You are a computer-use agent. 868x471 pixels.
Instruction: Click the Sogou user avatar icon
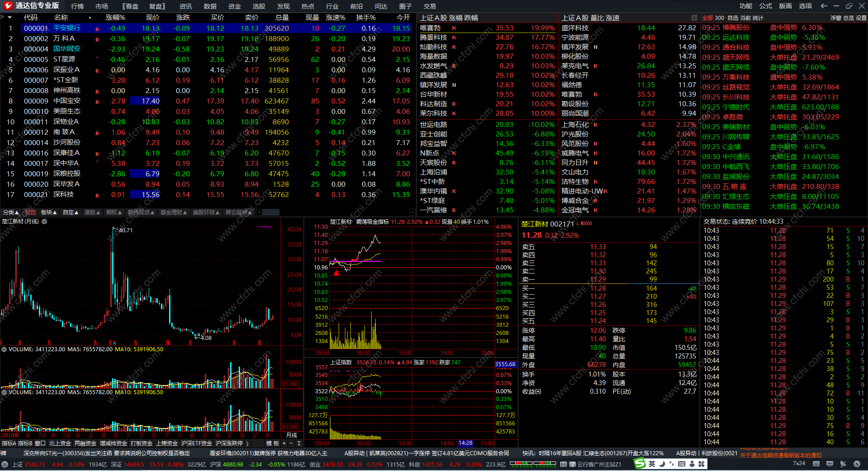[692, 464]
